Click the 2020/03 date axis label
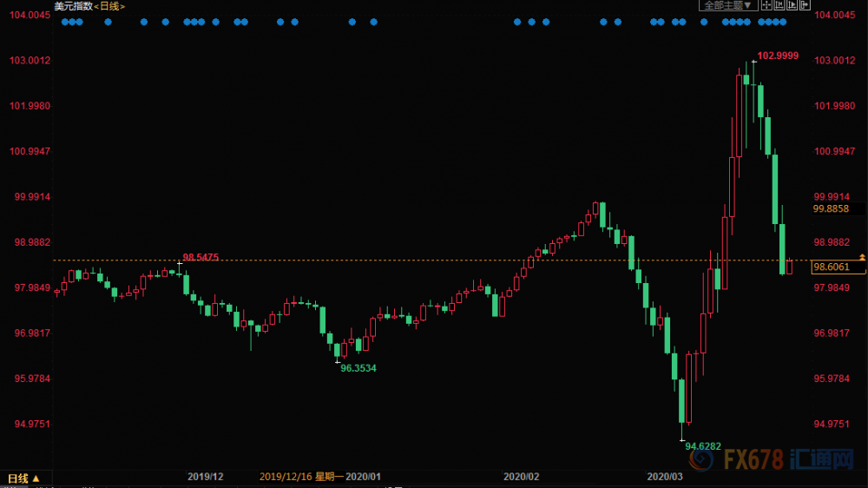This screenshot has height=488, width=868. (665, 477)
